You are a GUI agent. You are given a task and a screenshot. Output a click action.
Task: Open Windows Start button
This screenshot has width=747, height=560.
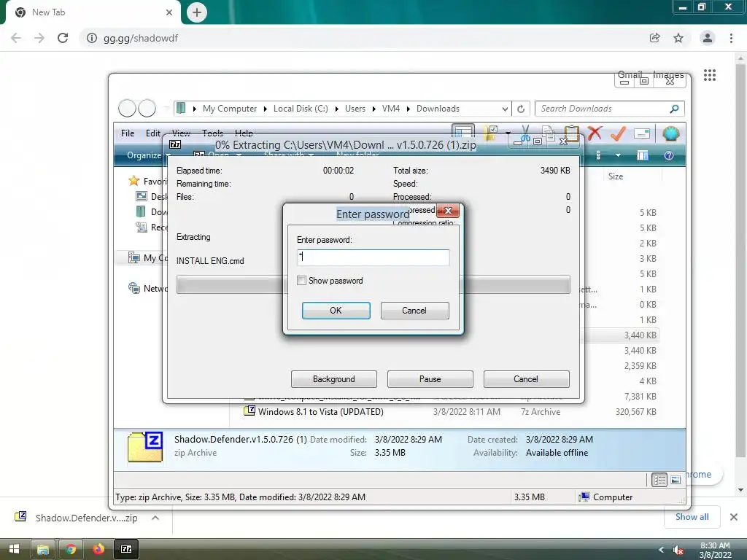click(15, 549)
